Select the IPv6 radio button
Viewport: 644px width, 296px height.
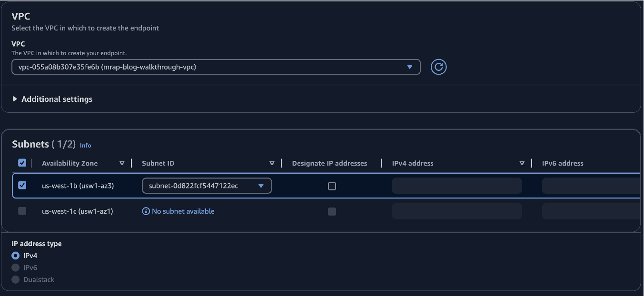(x=15, y=267)
